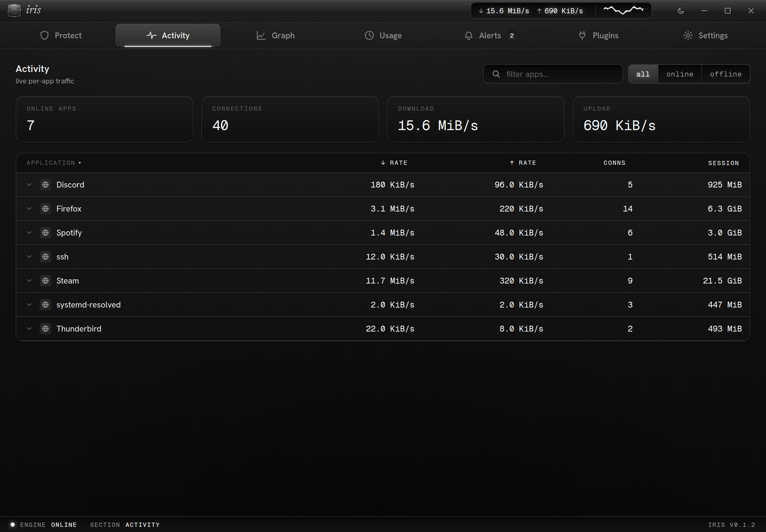Click the Online Apps summary card
This screenshot has width=766, height=532.
point(105,119)
